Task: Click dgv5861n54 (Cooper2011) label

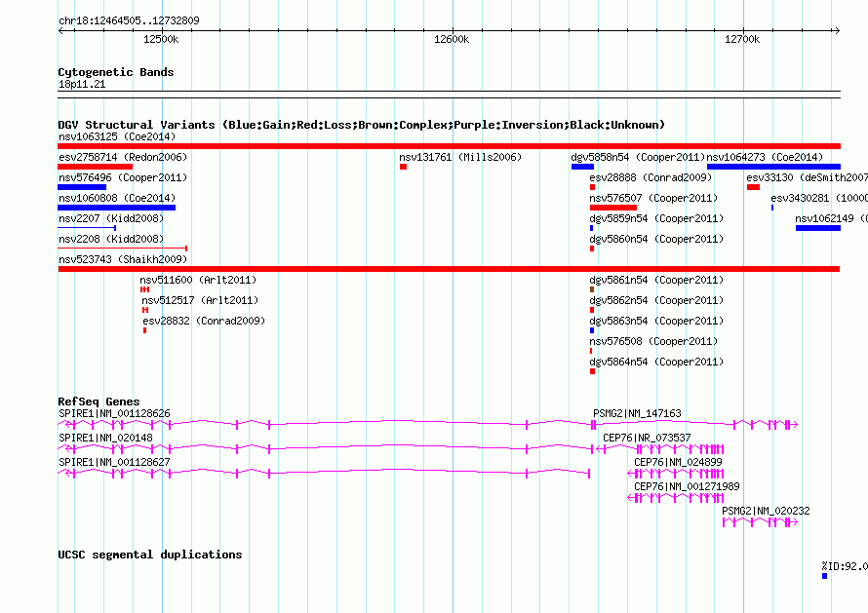Action: [x=656, y=280]
